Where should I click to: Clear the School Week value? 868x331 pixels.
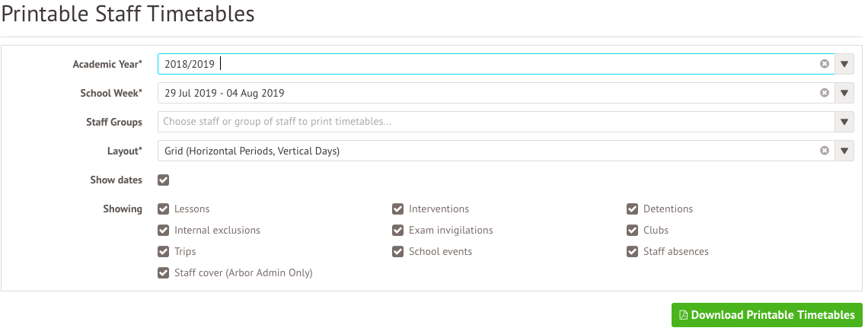(x=825, y=93)
